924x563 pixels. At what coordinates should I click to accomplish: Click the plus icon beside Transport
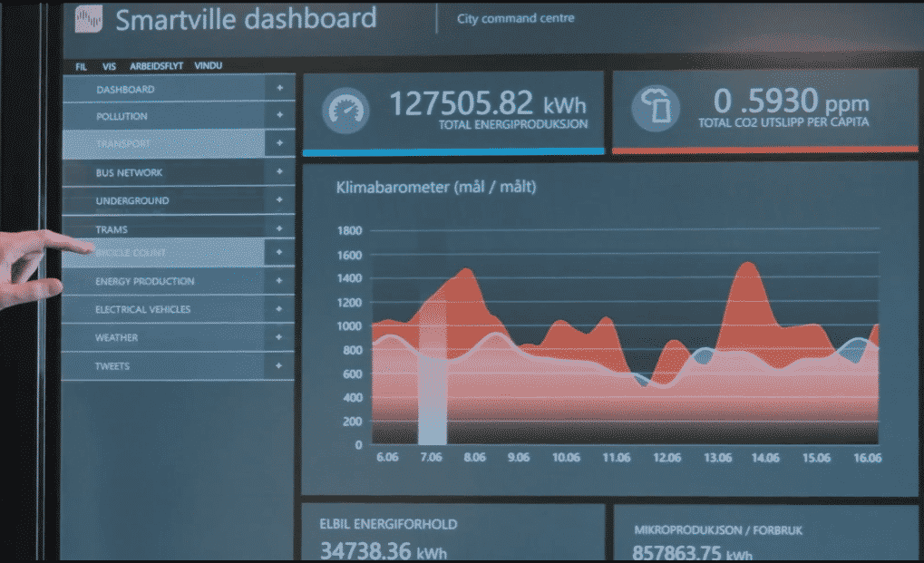280,143
